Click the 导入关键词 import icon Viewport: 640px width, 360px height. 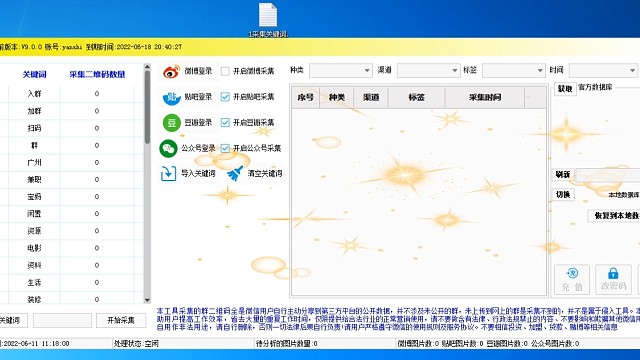click(168, 173)
